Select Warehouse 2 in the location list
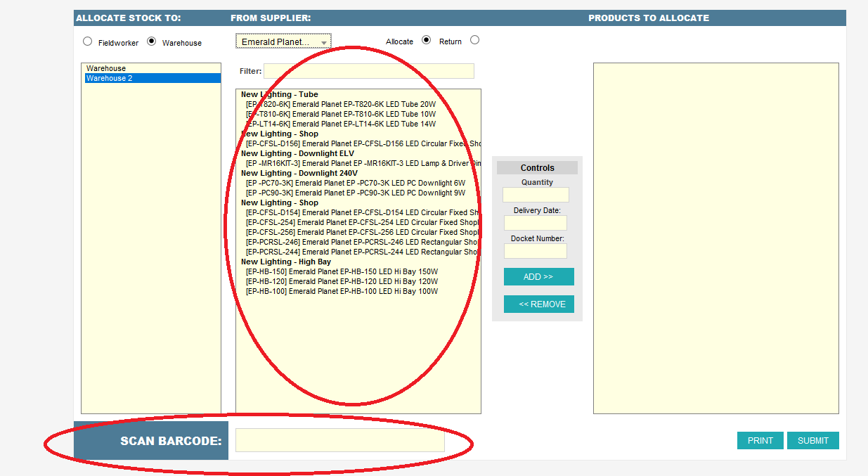Viewport: 868px width, 476px height. coord(110,78)
